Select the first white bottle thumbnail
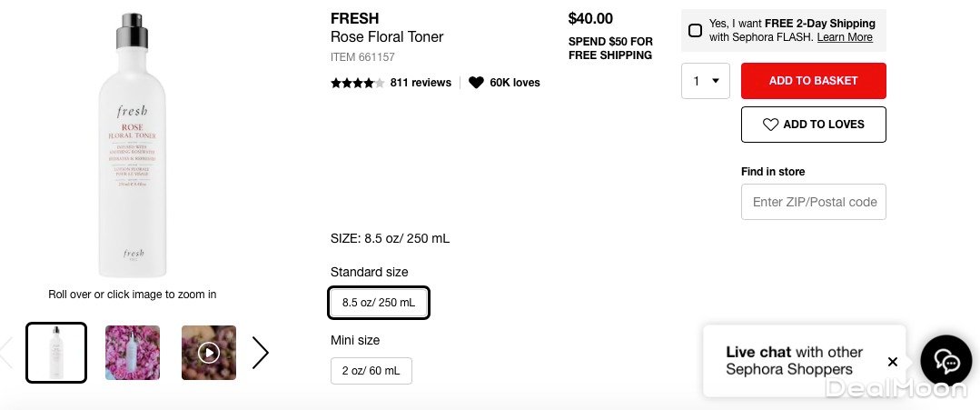This screenshot has height=410, width=980. (x=56, y=353)
